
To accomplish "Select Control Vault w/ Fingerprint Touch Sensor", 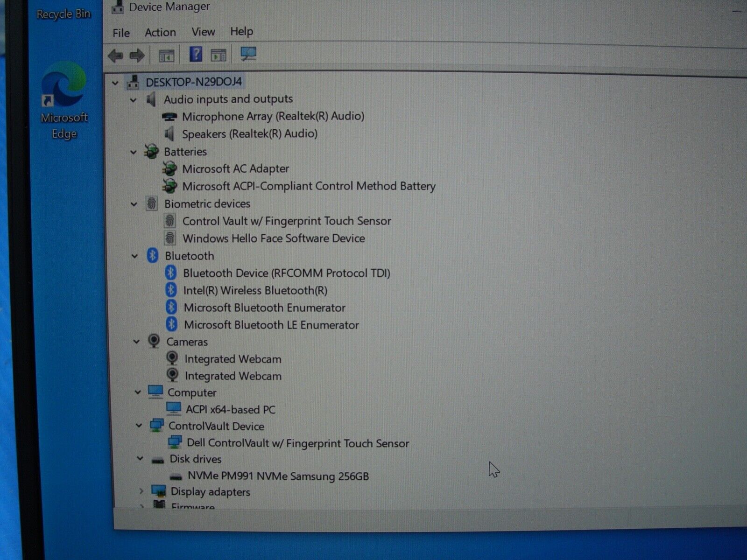I will coord(287,221).
